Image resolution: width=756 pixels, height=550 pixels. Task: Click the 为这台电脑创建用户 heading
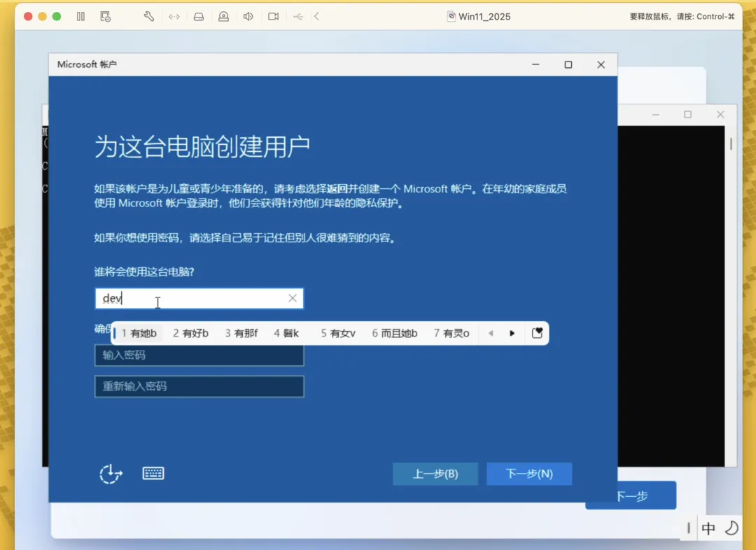click(x=202, y=146)
